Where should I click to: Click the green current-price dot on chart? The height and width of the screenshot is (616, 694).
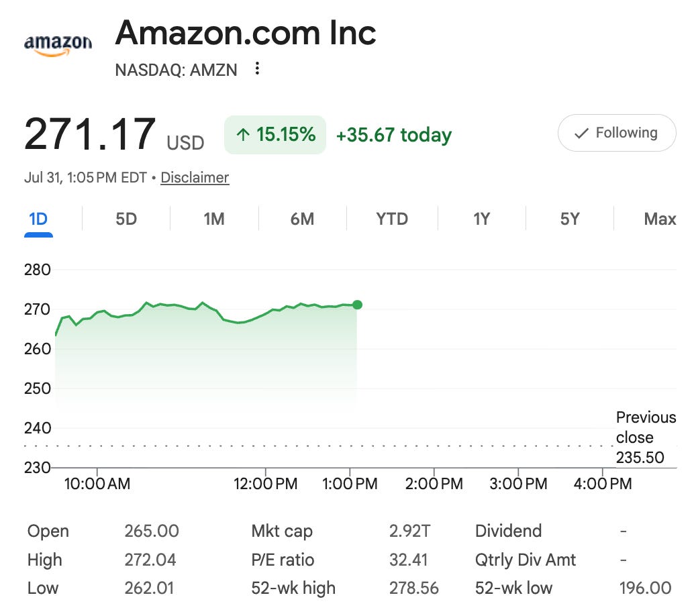pos(357,305)
